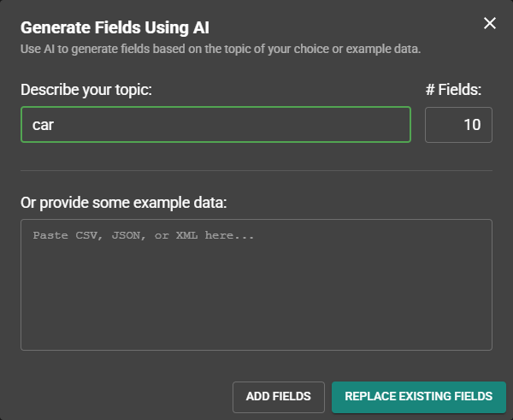Place cursor on the word 'car'
Viewport: 513px width, 420px height.
(x=43, y=125)
